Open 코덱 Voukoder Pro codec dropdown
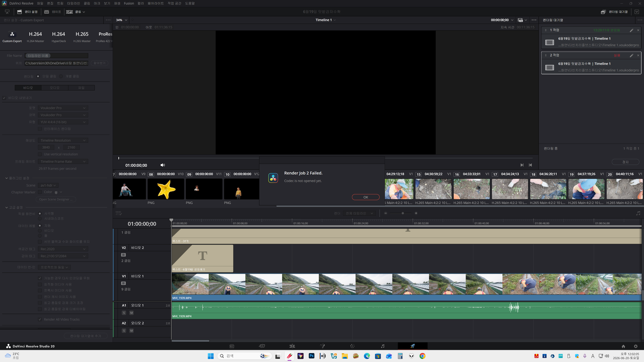644x362 pixels. pyautogui.click(x=63, y=115)
